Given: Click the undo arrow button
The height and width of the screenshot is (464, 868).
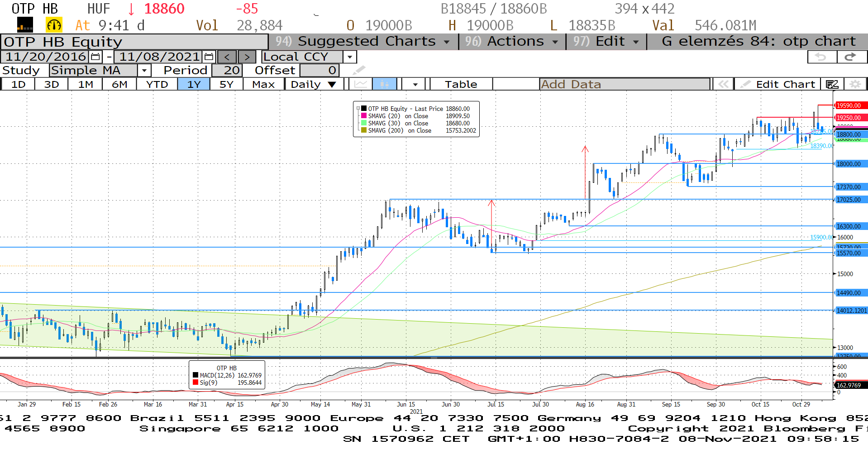Looking at the screenshot, I should 821,57.
